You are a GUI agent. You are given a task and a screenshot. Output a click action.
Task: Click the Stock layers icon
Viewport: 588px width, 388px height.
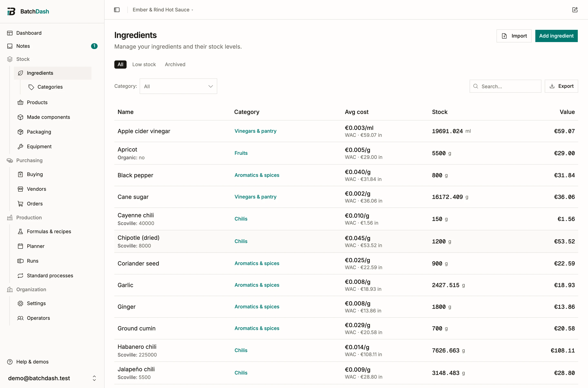click(10, 59)
